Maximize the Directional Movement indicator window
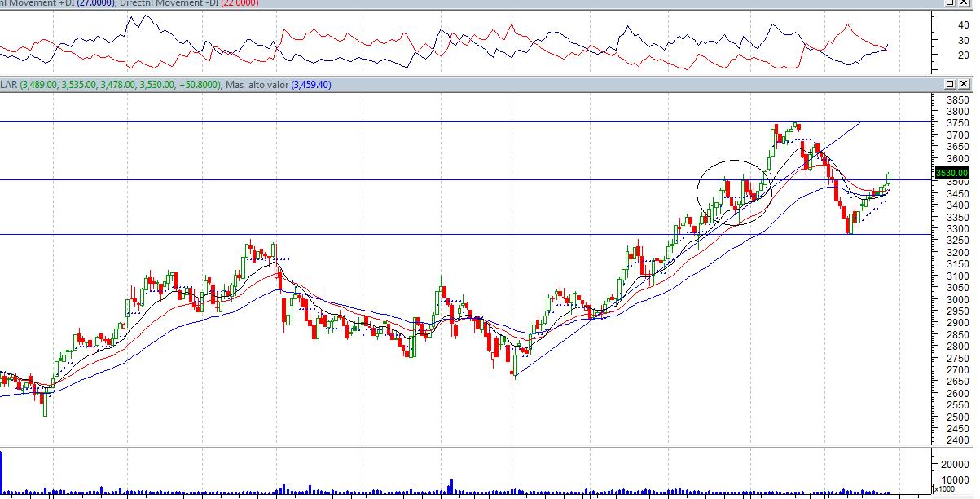This screenshot has width=980, height=499. 951,2
